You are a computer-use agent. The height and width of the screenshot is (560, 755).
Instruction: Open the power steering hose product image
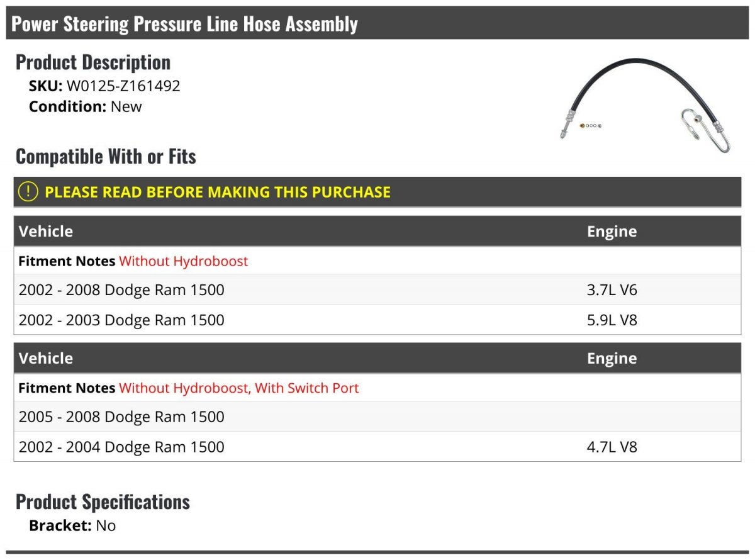click(x=646, y=105)
